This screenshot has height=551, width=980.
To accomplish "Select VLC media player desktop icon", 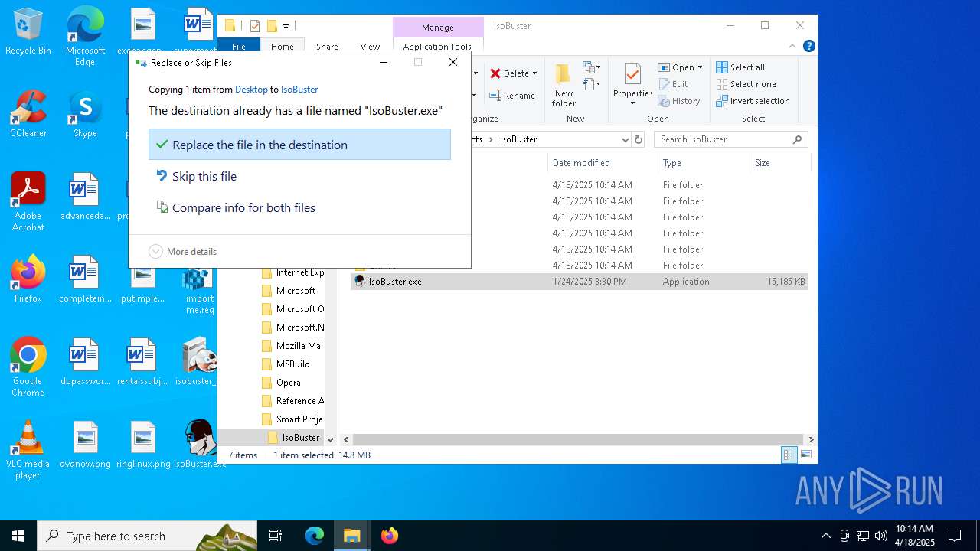I will click(x=28, y=450).
